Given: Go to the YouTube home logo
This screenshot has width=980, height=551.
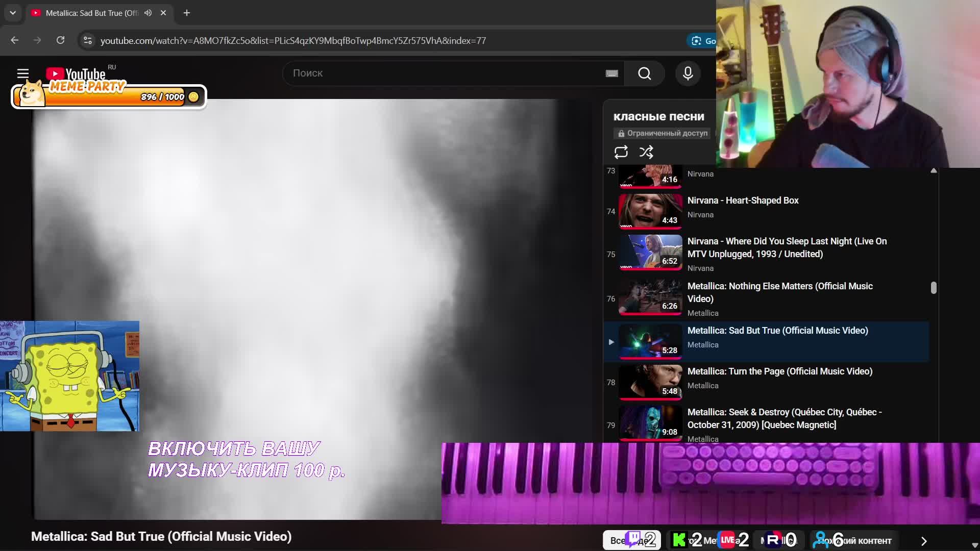Looking at the screenshot, I should 76,74.
